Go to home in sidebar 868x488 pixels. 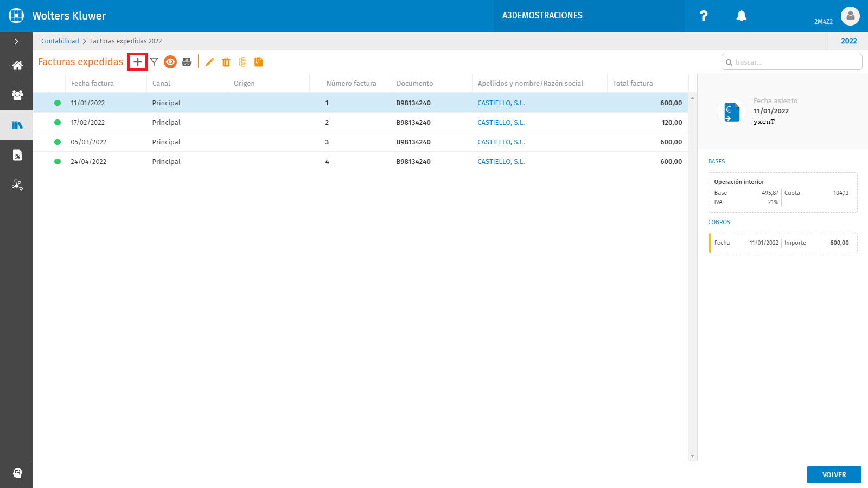pyautogui.click(x=17, y=66)
